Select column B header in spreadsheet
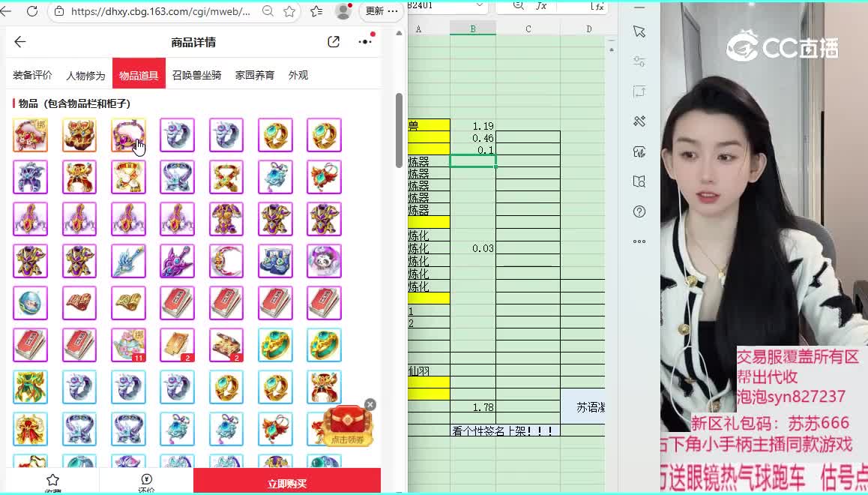 tap(473, 28)
